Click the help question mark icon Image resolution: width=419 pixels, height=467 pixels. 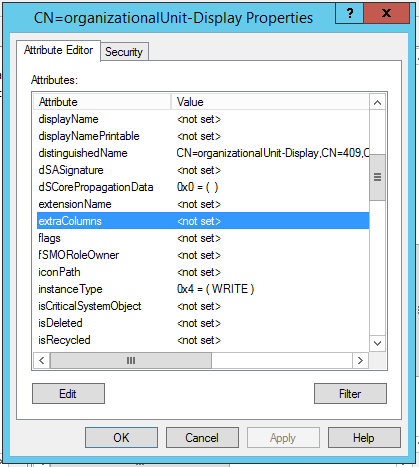[349, 13]
